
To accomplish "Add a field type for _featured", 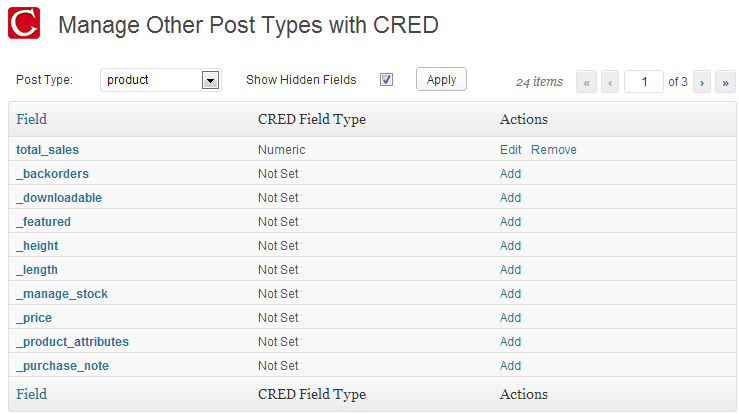I will (510, 222).
